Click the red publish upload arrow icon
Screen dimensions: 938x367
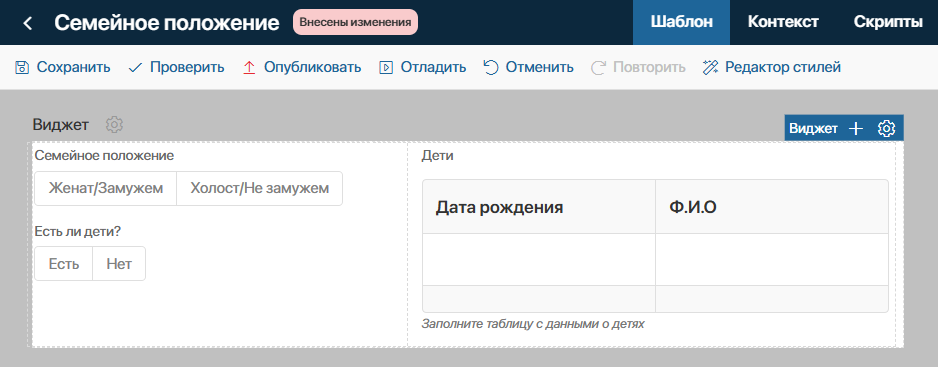pos(249,67)
